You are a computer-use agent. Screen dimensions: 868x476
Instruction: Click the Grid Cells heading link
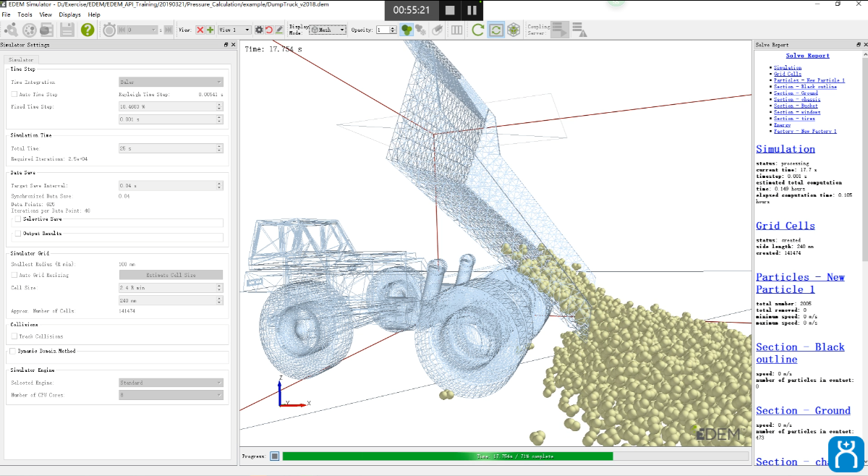(785, 226)
